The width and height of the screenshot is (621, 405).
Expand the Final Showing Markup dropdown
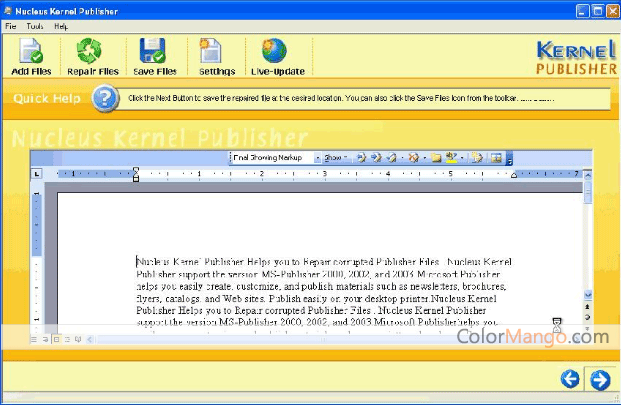coord(317,158)
